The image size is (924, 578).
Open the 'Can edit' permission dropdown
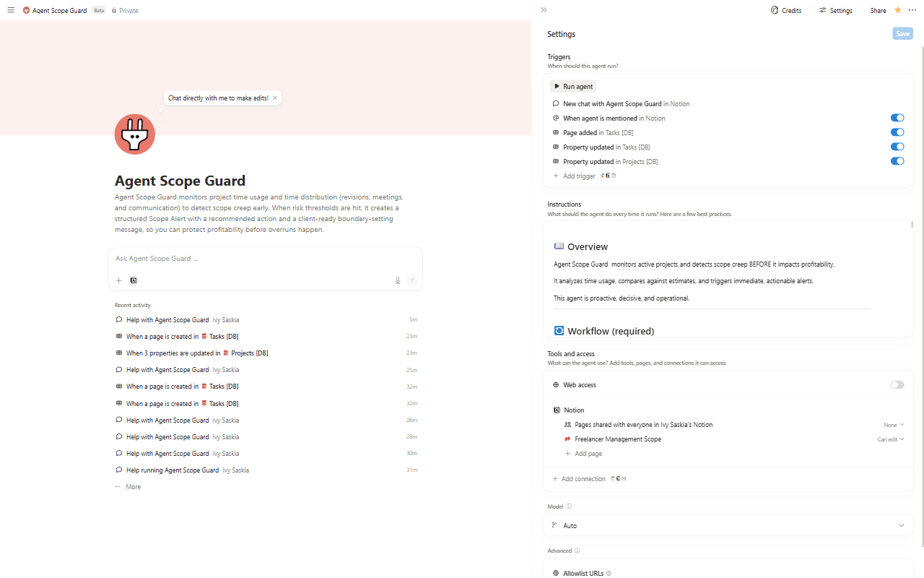(x=890, y=439)
